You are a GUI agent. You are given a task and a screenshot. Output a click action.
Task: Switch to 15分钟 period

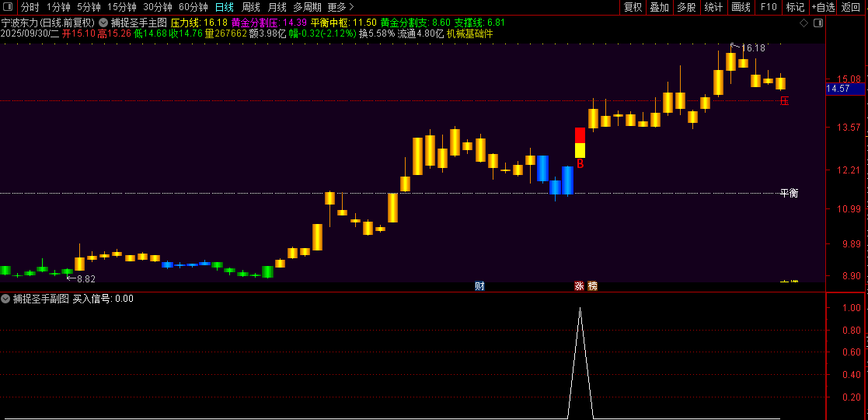(122, 7)
